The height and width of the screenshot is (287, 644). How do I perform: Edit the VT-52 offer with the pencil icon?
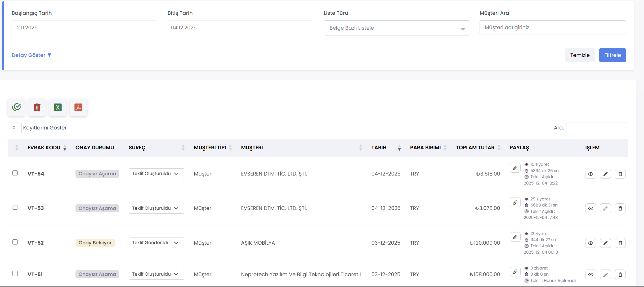coord(605,243)
